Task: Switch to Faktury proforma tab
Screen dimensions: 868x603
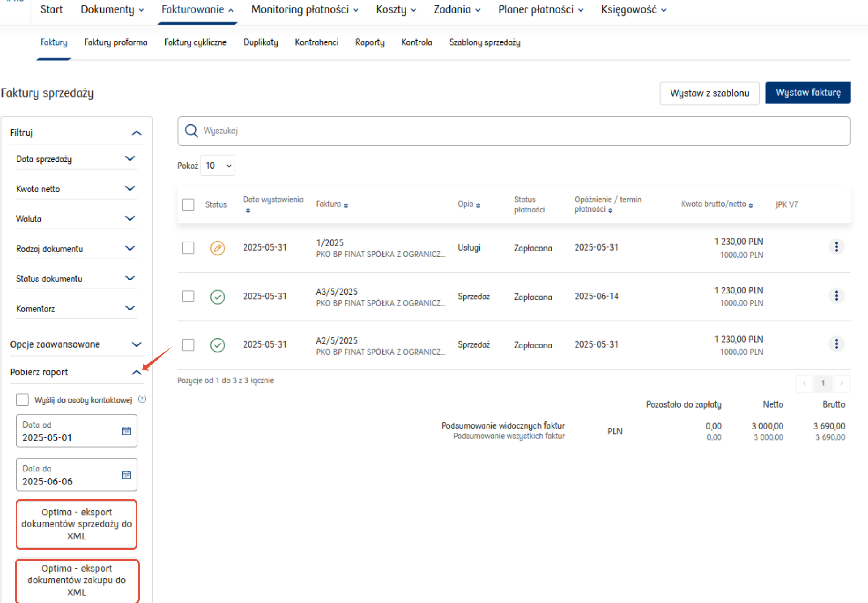Action: click(115, 42)
